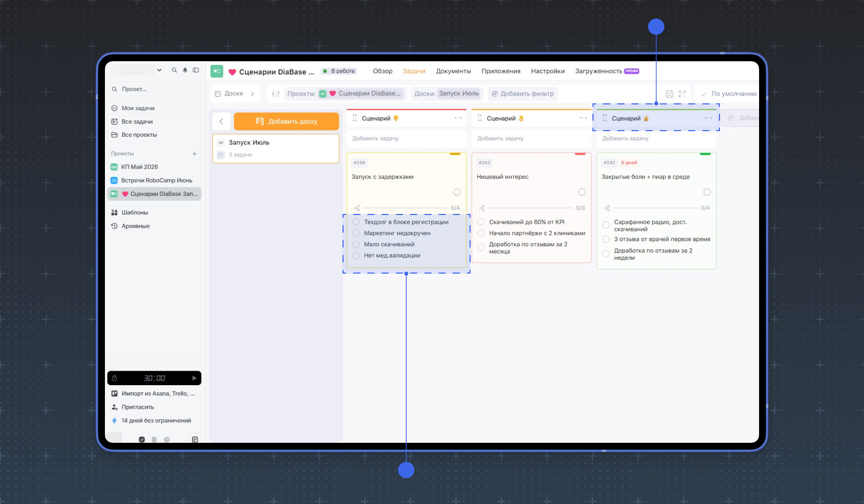Image resolution: width=864 pixels, height=504 pixels.
Task: Click subtasks icon on Нишевый интерес card
Action: 482,208
